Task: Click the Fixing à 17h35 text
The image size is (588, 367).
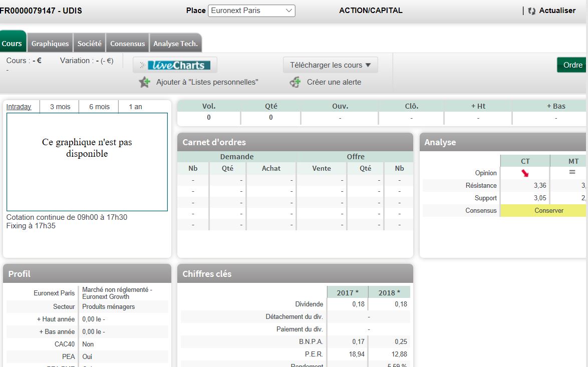Action: coord(31,226)
